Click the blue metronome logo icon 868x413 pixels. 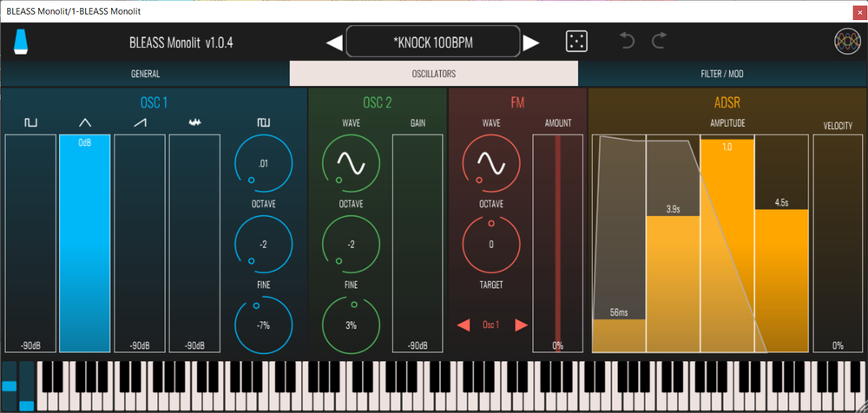coord(23,42)
